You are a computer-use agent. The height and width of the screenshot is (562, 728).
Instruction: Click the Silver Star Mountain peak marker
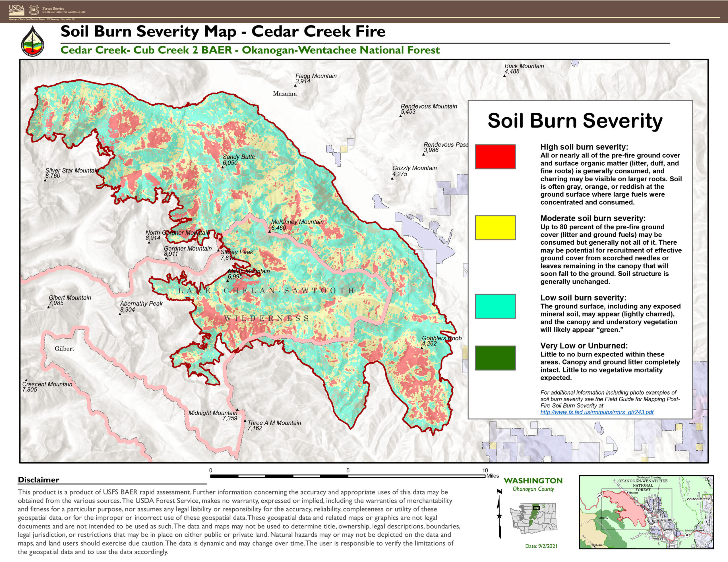click(x=45, y=180)
